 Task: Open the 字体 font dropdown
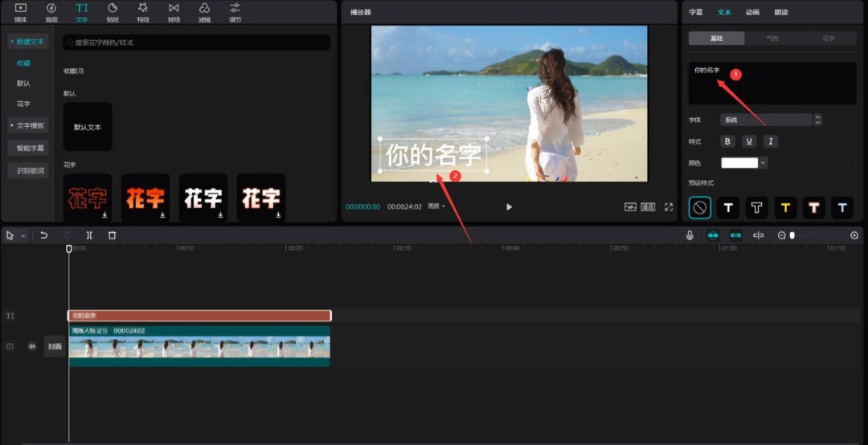[766, 120]
